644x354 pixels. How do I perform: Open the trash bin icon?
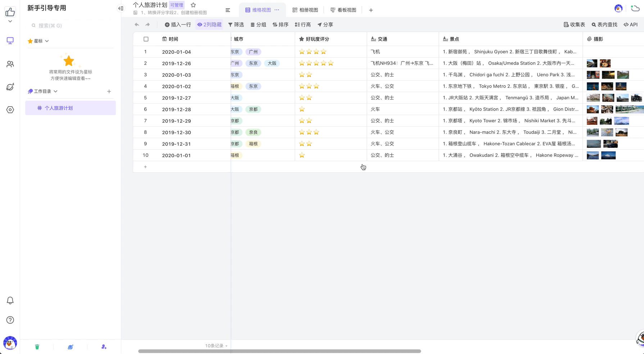point(37,347)
